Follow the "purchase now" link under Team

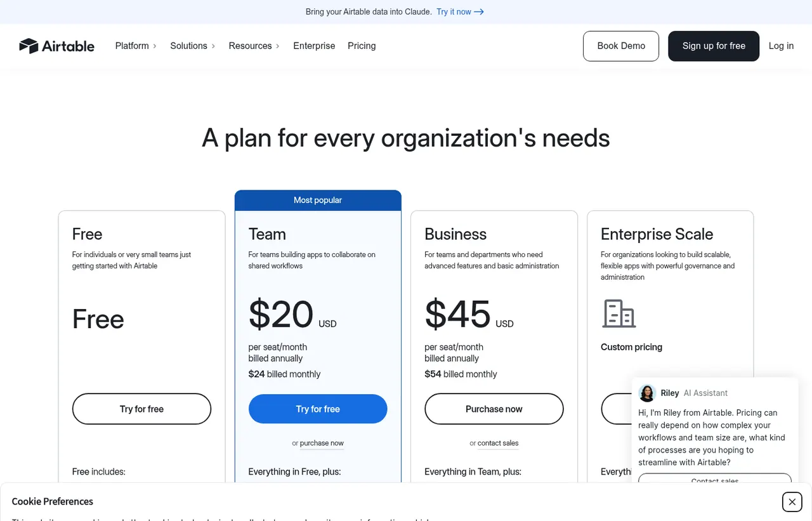[x=322, y=443]
